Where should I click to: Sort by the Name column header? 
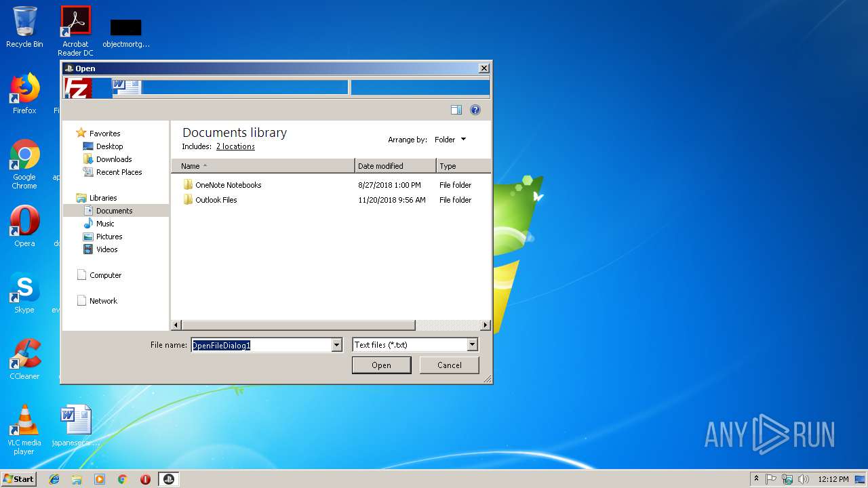263,166
